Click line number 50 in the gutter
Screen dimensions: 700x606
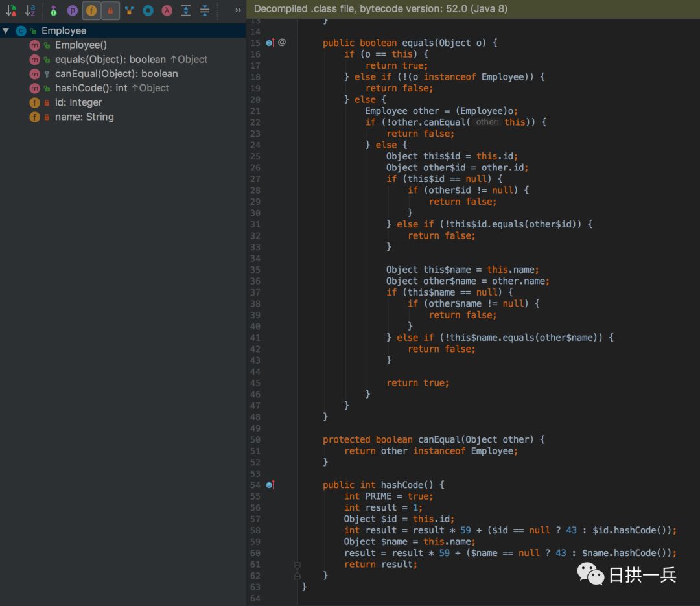(255, 440)
